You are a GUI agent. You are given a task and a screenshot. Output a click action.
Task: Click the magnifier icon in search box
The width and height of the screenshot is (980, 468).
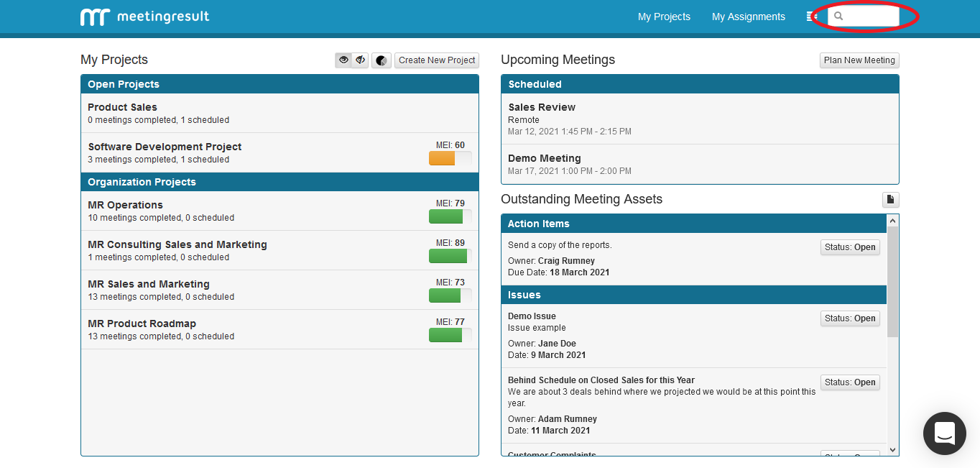838,17
